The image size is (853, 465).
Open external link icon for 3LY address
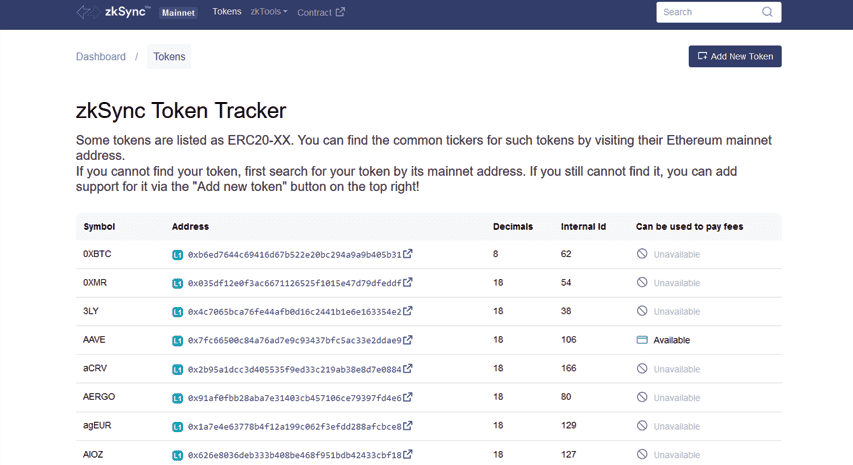point(407,311)
